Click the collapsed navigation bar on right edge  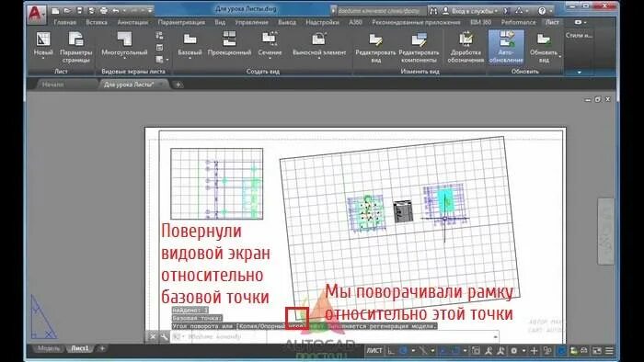click(x=605, y=232)
